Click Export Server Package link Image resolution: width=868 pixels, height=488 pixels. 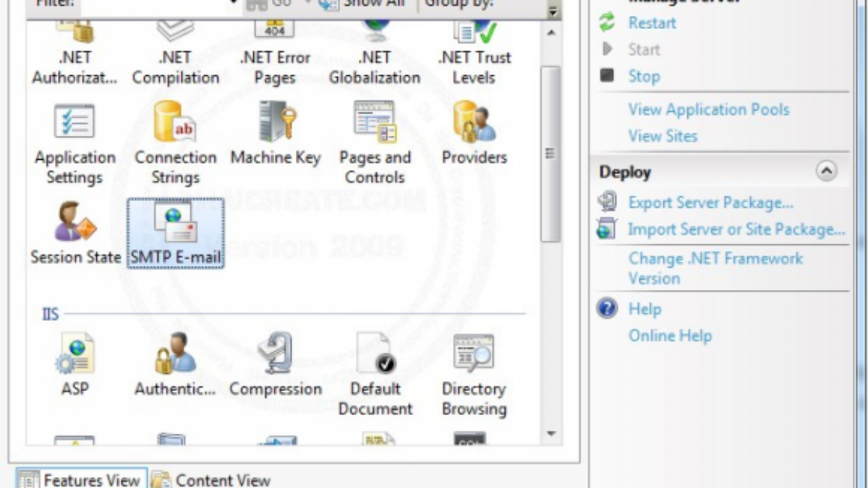click(710, 202)
